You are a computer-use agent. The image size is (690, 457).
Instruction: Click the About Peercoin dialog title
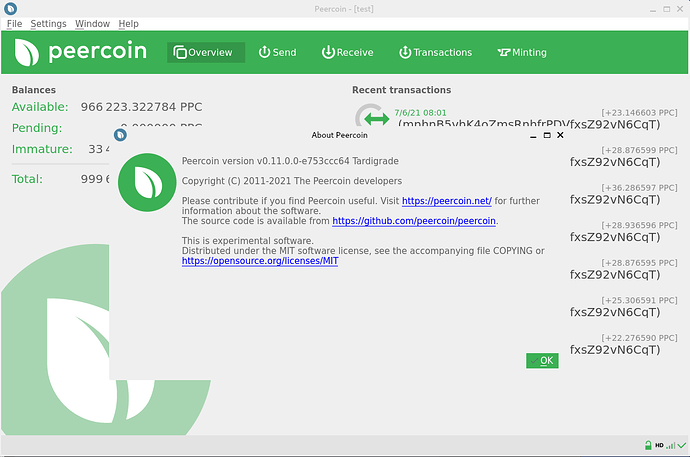coord(339,135)
